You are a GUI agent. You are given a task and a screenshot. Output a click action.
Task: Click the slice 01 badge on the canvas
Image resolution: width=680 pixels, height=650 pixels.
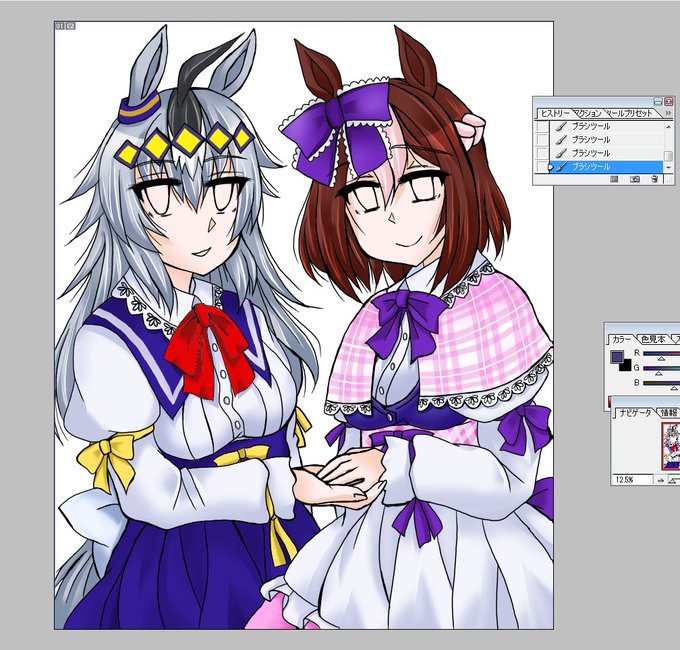60,26
